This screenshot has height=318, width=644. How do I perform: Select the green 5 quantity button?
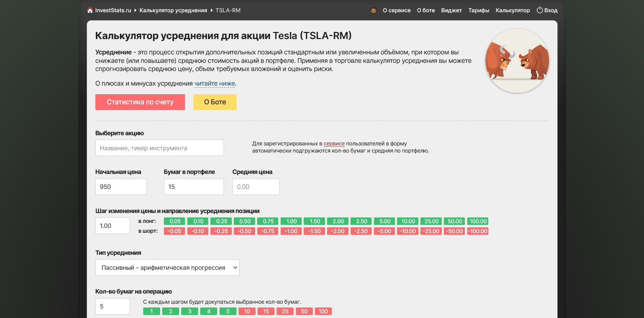228,311
